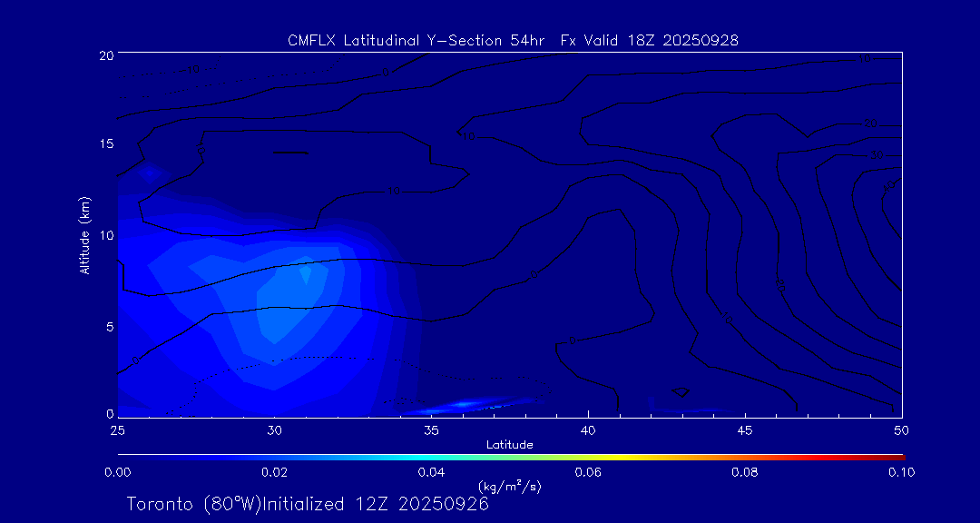Click the 0.04 colorbar scale label
980x523 pixels.
(x=431, y=472)
